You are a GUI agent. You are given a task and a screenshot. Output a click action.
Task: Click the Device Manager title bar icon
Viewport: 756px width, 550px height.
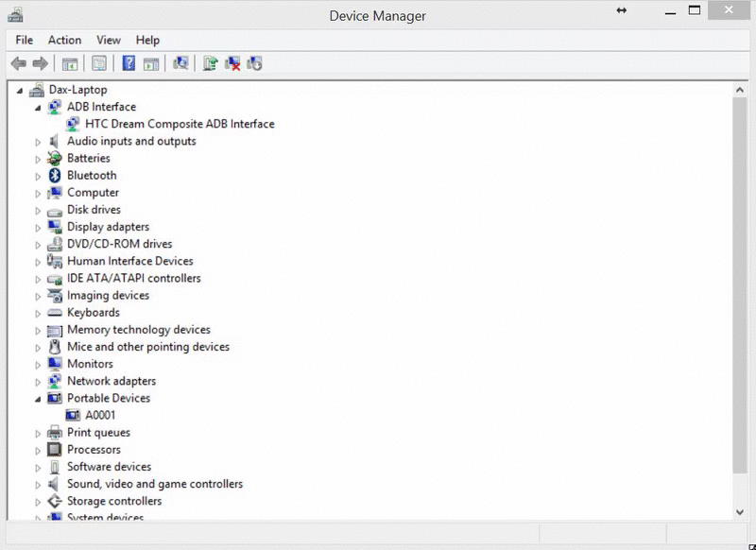click(x=15, y=15)
